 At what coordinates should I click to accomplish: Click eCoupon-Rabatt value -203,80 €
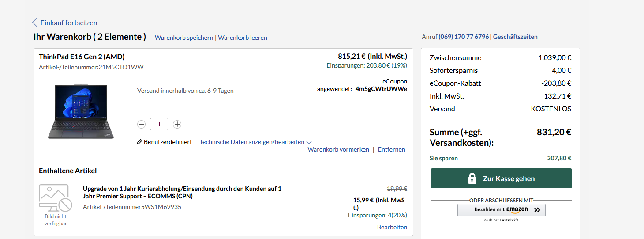coord(557,83)
